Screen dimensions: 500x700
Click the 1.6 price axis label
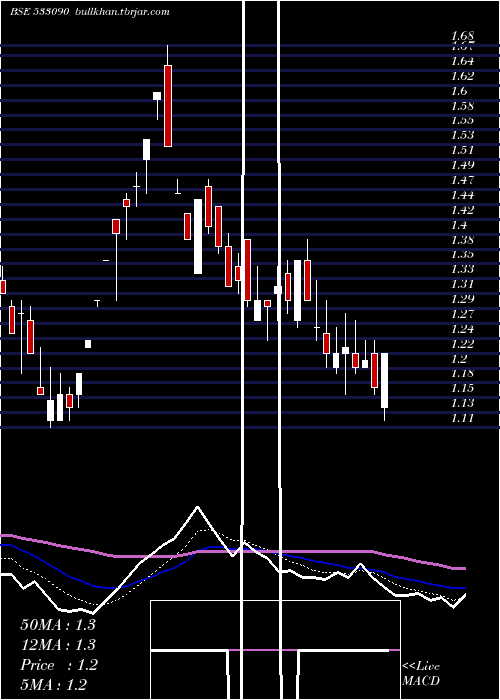[459, 91]
